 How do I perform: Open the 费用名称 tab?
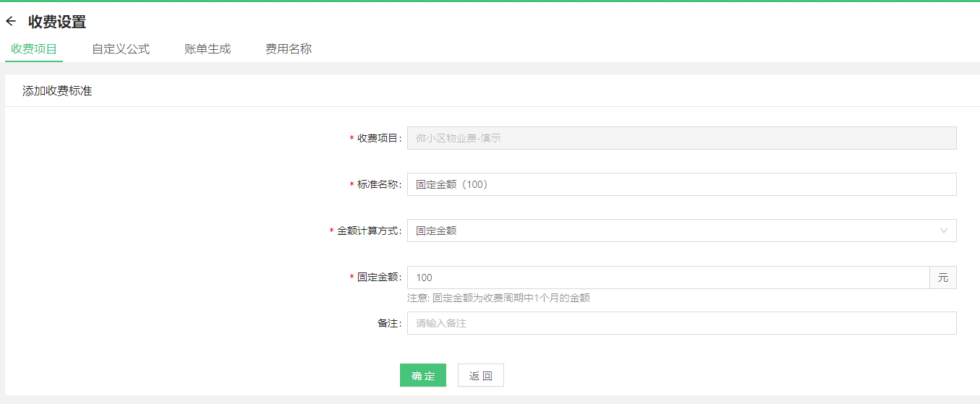click(289, 49)
